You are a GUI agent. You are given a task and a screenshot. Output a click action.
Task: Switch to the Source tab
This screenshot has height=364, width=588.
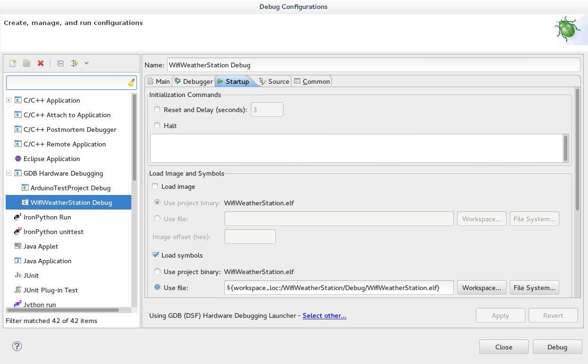(274, 81)
